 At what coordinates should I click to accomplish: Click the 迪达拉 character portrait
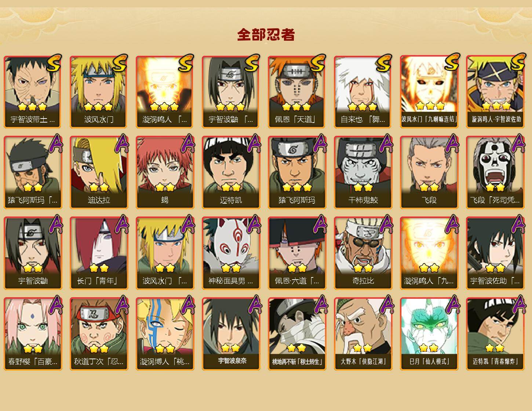(x=99, y=172)
